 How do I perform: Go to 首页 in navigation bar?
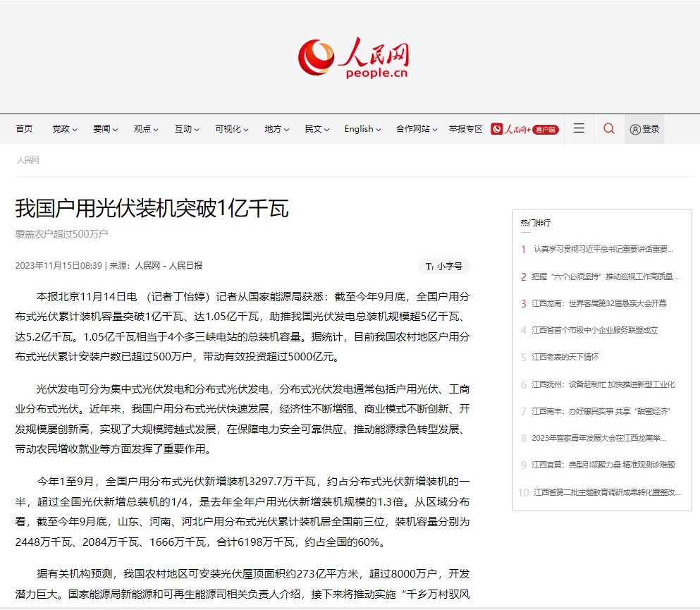[24, 129]
